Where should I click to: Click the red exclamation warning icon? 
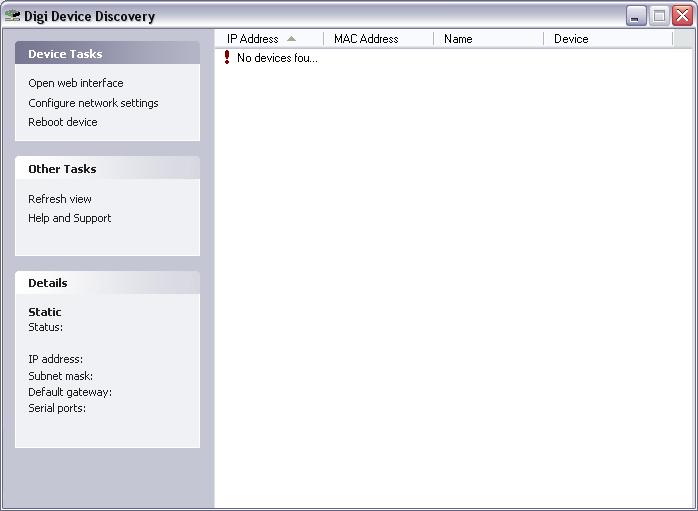227,58
